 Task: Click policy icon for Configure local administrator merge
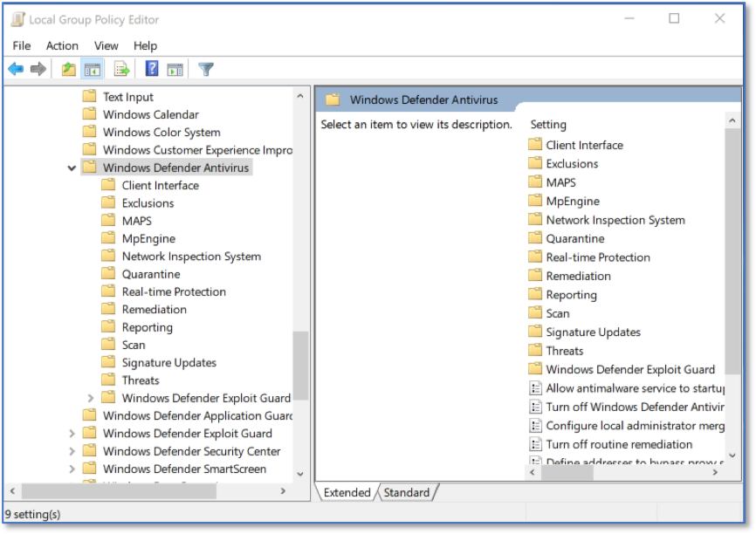pyautogui.click(x=535, y=426)
